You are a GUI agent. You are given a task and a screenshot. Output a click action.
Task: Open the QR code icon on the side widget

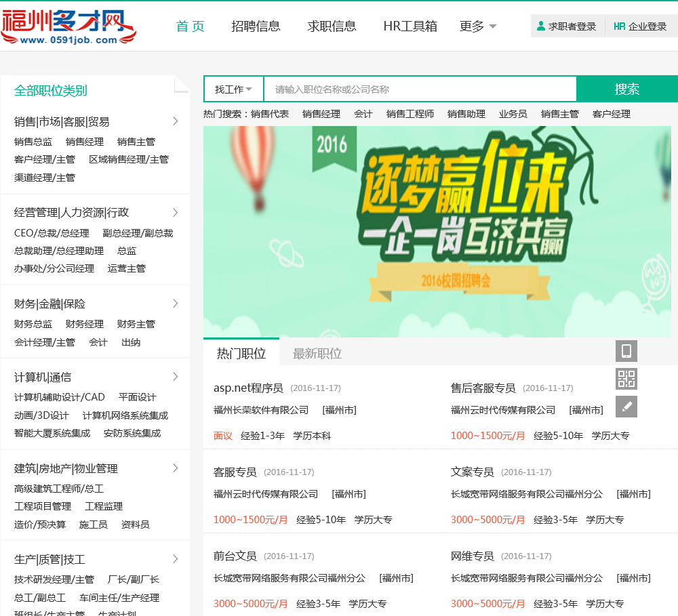pos(626,379)
